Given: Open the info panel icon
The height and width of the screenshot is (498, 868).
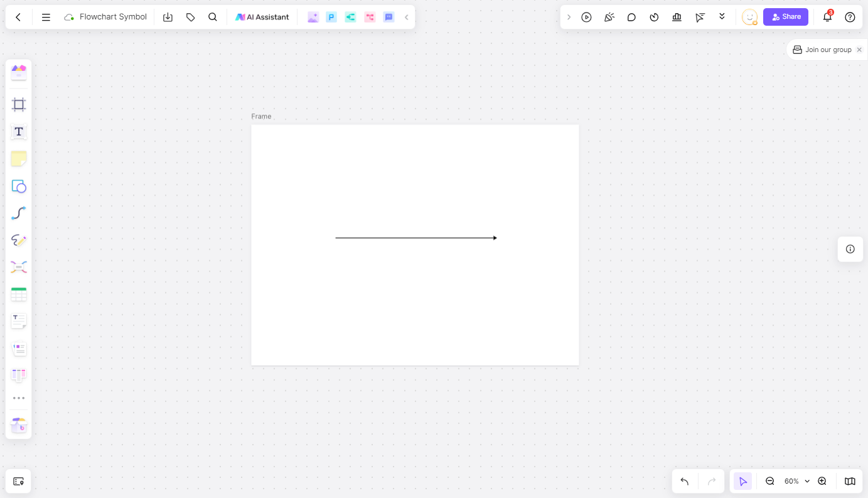Looking at the screenshot, I should (850, 249).
